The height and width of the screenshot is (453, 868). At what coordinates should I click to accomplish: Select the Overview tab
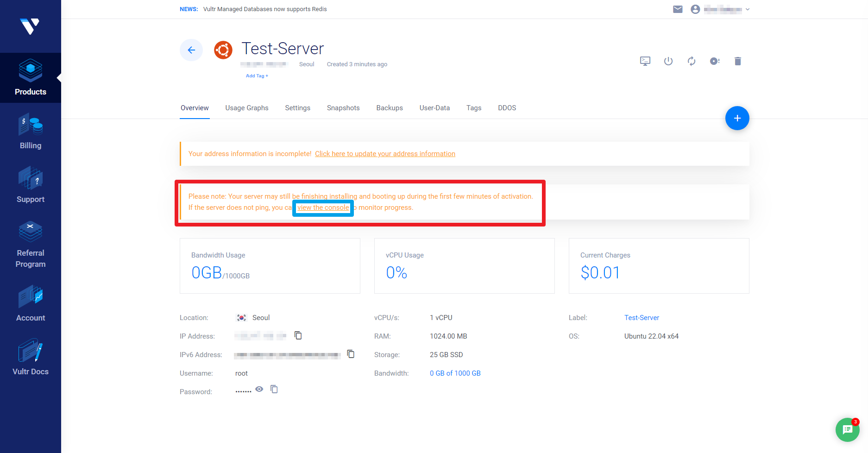click(x=195, y=108)
